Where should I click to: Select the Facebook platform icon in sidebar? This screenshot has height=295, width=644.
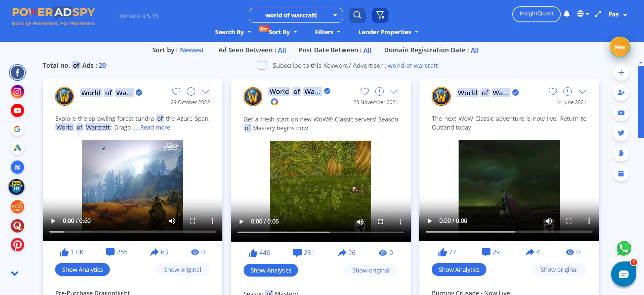coord(17,72)
